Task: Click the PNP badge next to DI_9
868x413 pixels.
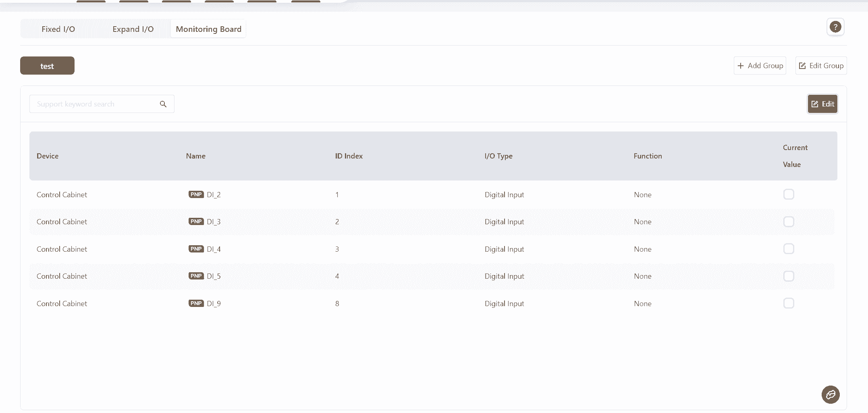Action: (196, 303)
